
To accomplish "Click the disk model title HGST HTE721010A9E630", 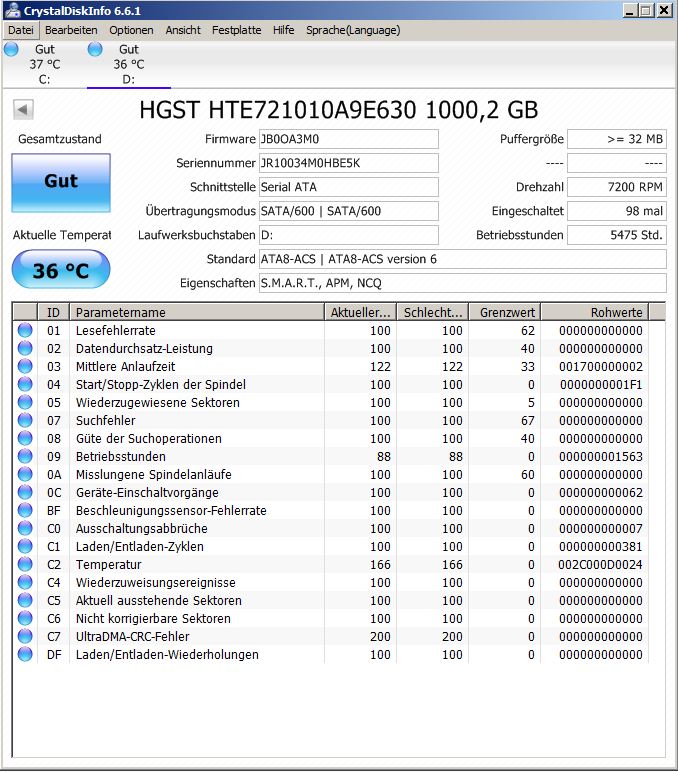I will point(339,110).
